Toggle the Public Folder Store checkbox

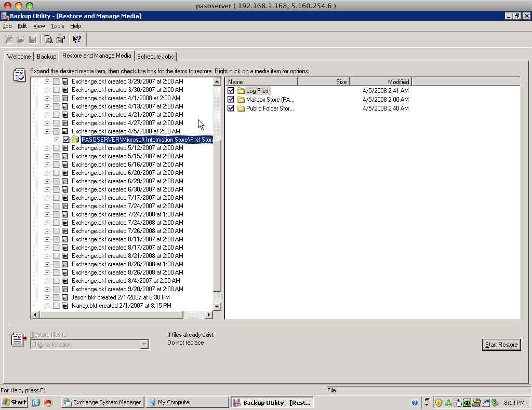(231, 108)
